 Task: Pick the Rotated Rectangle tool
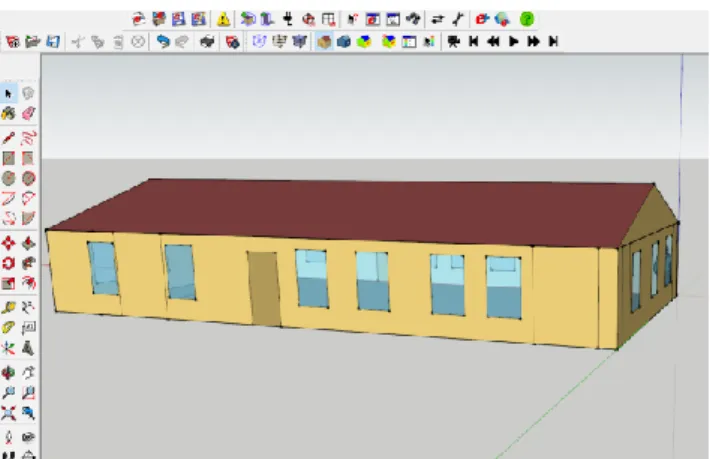(28, 158)
